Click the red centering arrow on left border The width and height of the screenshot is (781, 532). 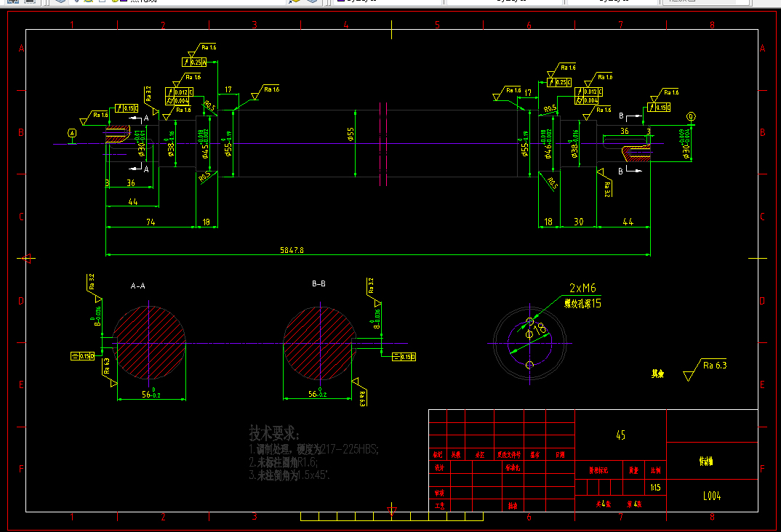25,258
